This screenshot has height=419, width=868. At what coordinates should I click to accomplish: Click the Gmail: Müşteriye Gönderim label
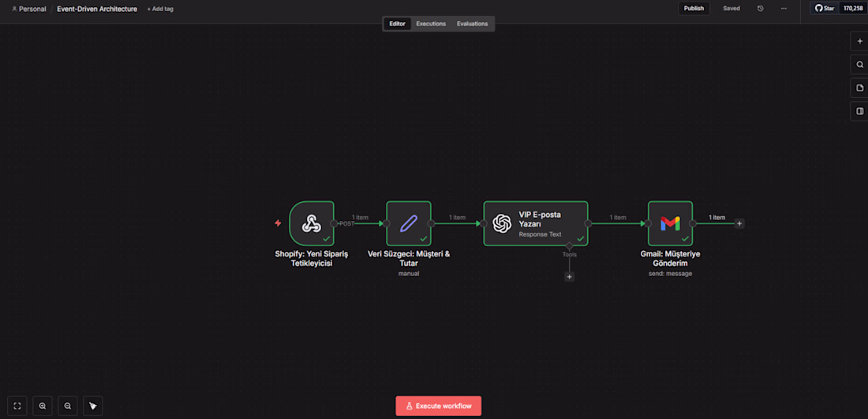click(x=671, y=259)
